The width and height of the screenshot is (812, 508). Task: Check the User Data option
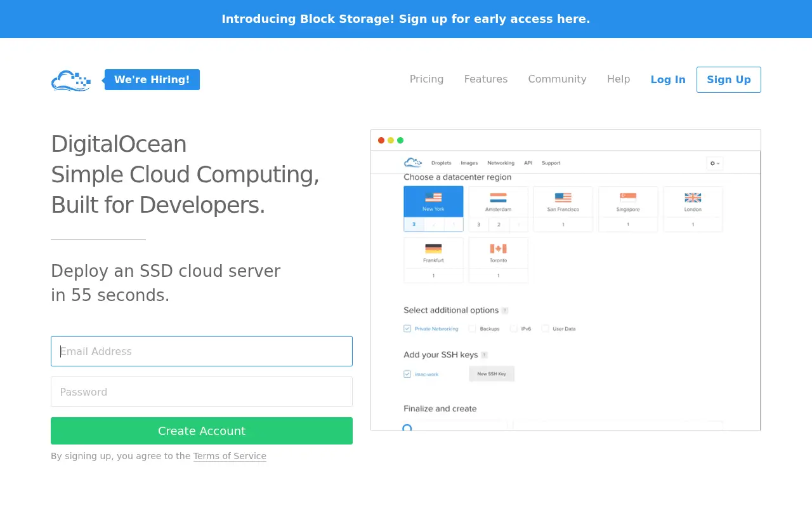click(545, 328)
